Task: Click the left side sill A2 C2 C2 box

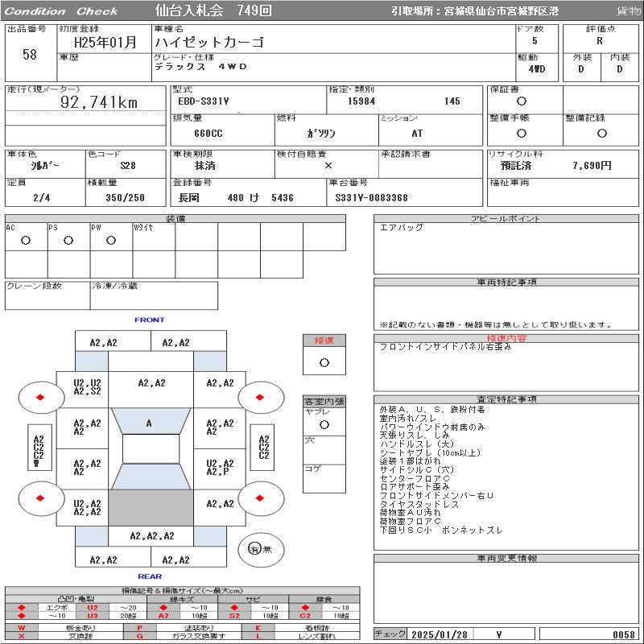Action: tap(38, 451)
